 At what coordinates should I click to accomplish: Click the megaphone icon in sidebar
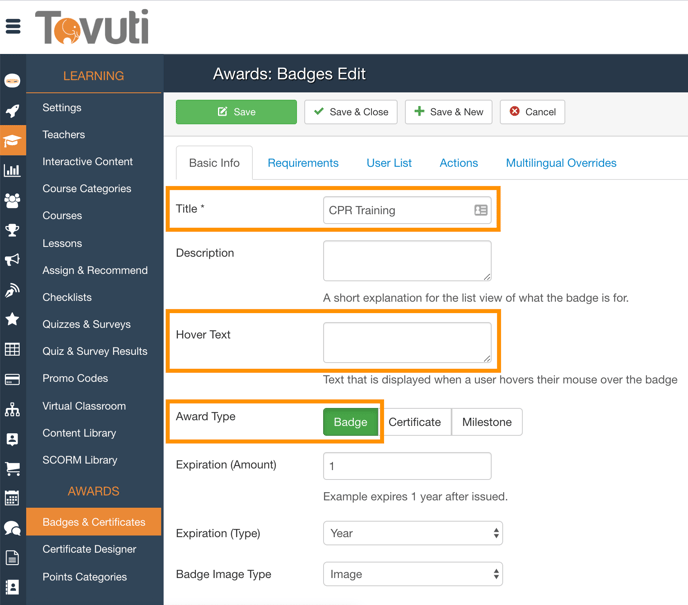coord(12,260)
